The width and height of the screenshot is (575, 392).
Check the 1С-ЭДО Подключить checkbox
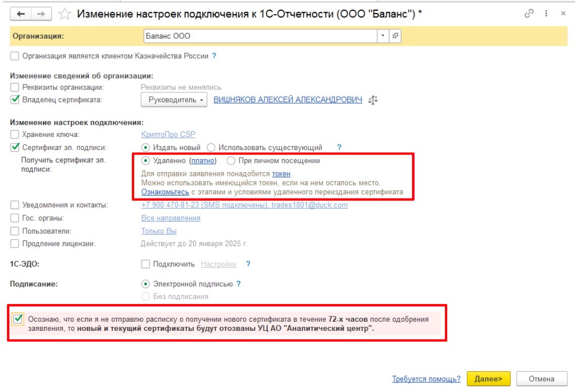click(x=146, y=264)
